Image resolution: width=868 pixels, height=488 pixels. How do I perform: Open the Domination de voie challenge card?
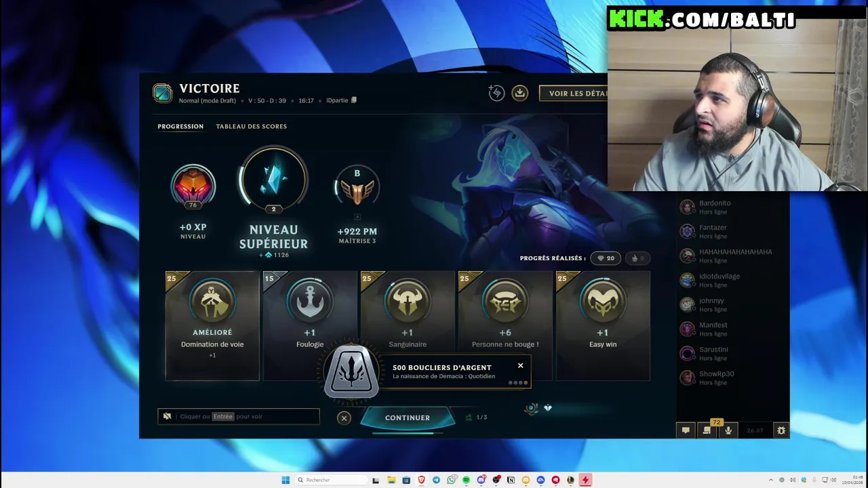pyautogui.click(x=212, y=326)
